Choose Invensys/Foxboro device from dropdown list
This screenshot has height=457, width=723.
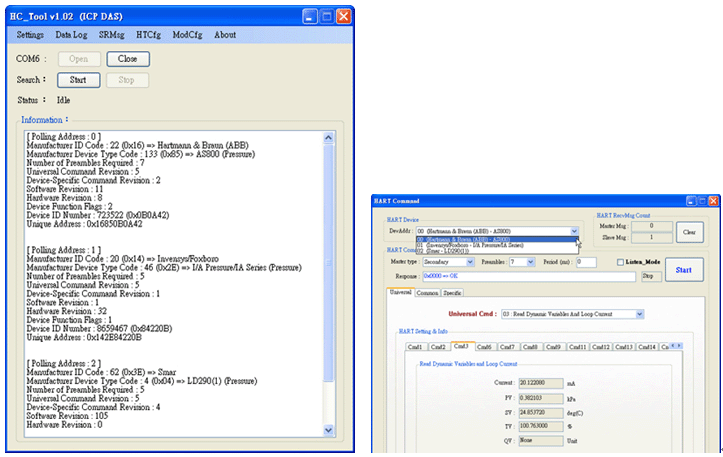point(470,245)
